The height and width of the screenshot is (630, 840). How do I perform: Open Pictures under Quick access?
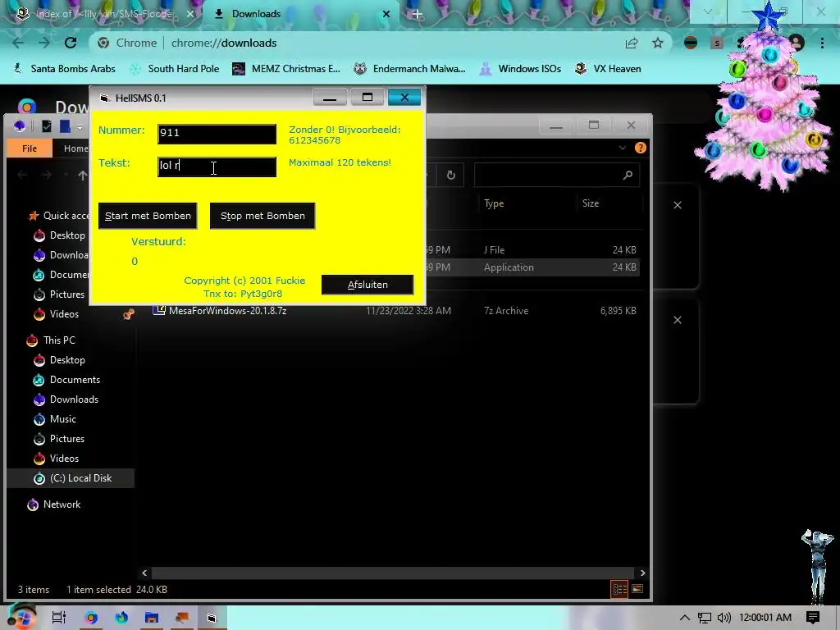[67, 294]
